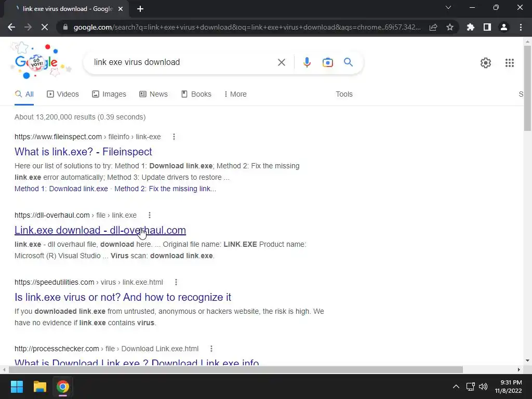The image size is (532, 399).
Task: Click the magnifying glass search button
Action: click(x=348, y=62)
